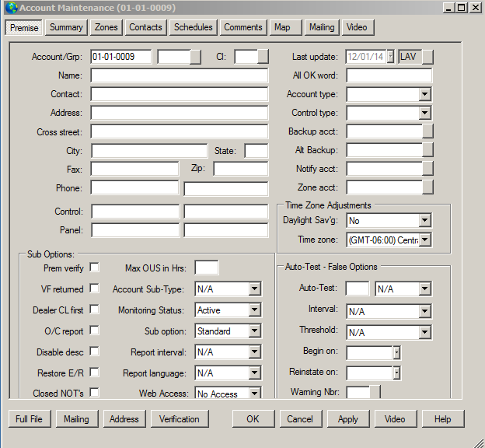
Task: Click the State input field
Action: click(256, 151)
